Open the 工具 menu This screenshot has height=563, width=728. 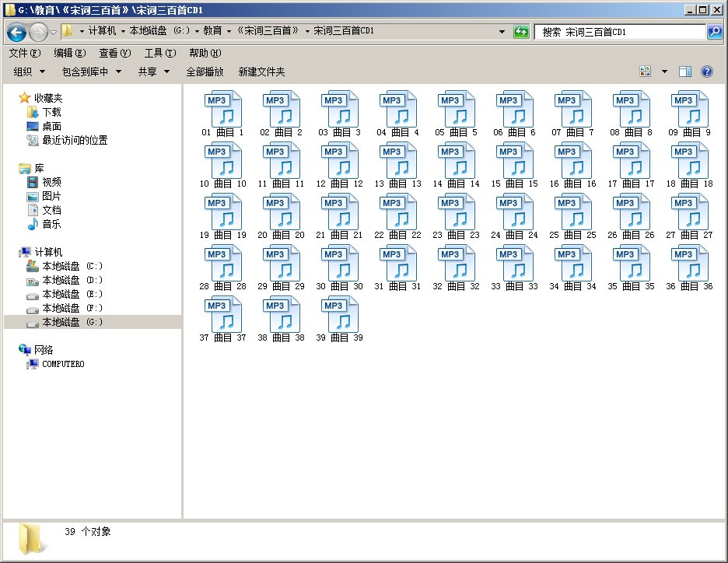[x=159, y=53]
